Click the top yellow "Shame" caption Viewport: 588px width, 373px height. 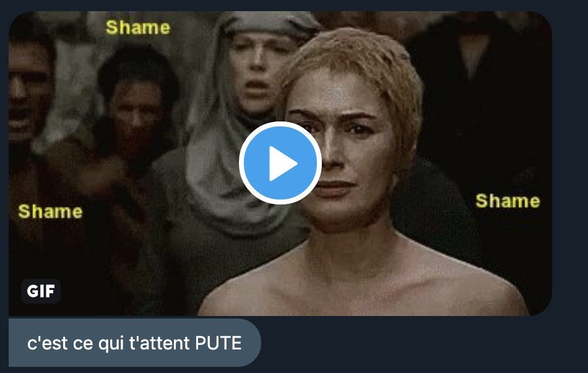[138, 27]
